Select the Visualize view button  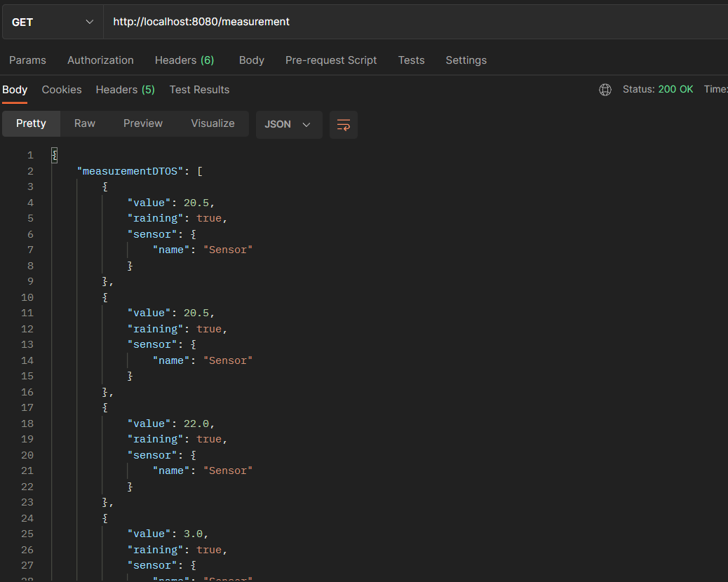[x=213, y=123]
